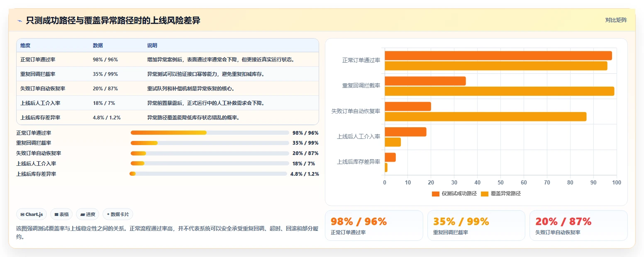Image resolution: width=644 pixels, height=257 pixels.
Task: Click table value 4.8% / 1.2%
Action: (x=107, y=118)
